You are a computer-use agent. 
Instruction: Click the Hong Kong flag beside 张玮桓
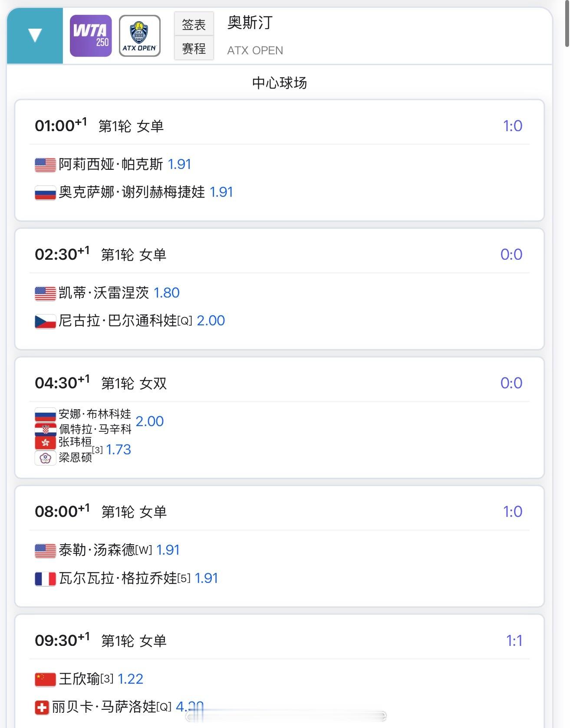pos(45,443)
